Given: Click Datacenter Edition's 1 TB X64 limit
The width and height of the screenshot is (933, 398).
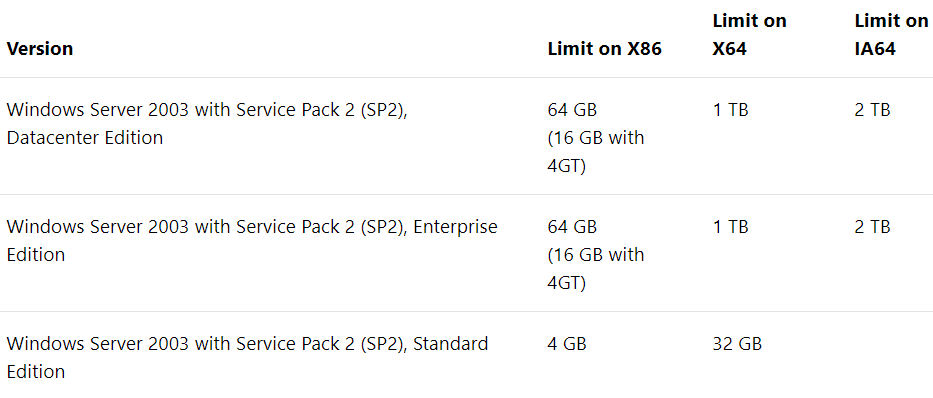Looking at the screenshot, I should coord(730,110).
